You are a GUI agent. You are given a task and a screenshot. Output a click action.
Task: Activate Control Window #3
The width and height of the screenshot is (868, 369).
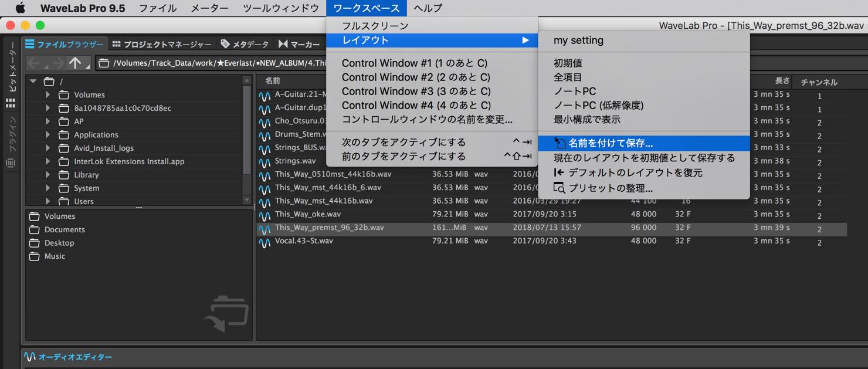pos(432,91)
